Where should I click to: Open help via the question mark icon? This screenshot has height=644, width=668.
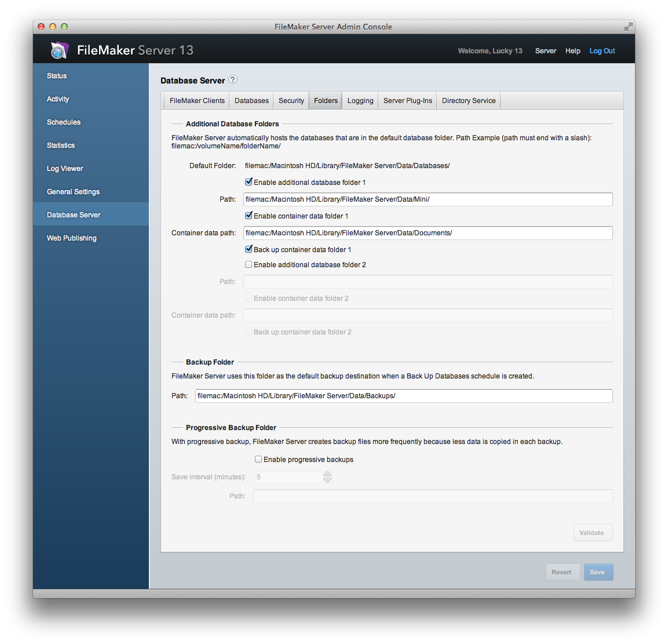(x=232, y=79)
